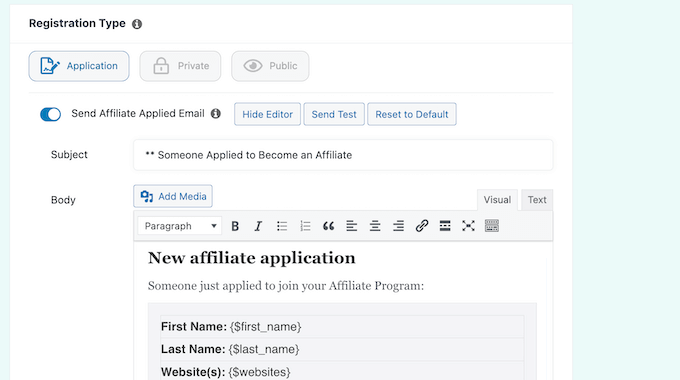Viewport: 680px width, 380px height.
Task: Insert Read More tag
Action: (x=445, y=226)
